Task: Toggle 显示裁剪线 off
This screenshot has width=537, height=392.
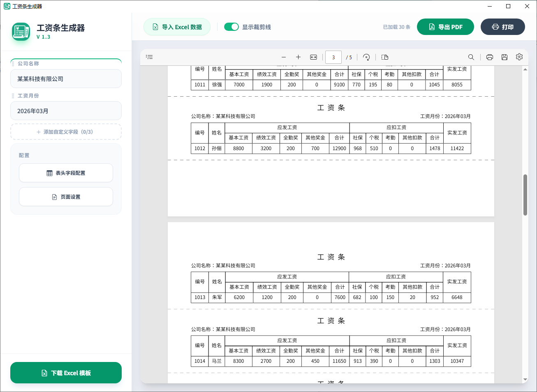Action: [x=231, y=26]
